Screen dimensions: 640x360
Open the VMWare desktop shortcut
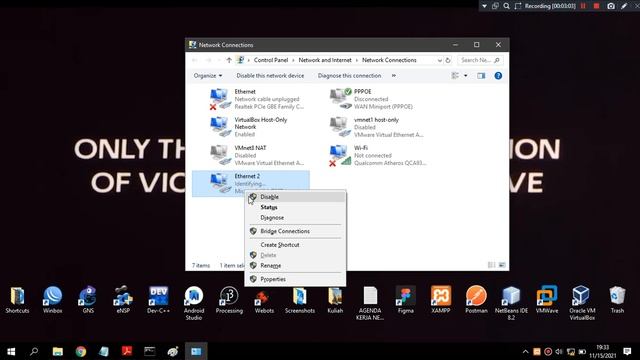coord(547,300)
